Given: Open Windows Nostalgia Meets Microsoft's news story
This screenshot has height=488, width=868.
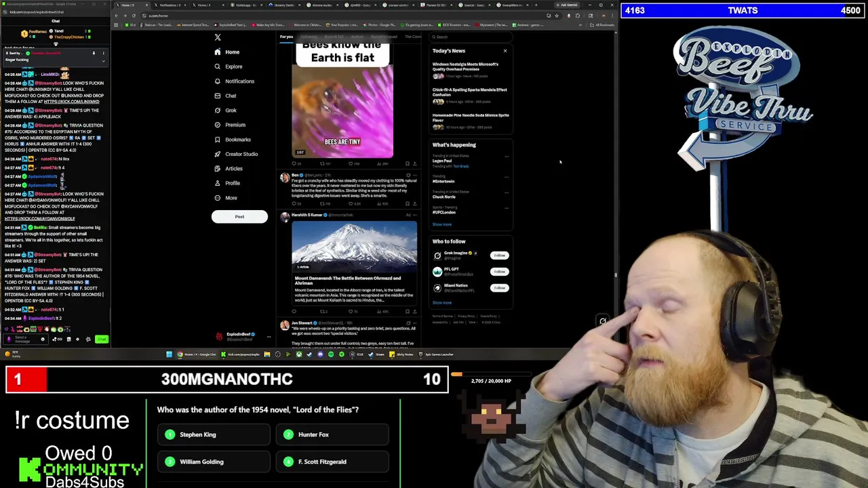Looking at the screenshot, I should pyautogui.click(x=470, y=69).
